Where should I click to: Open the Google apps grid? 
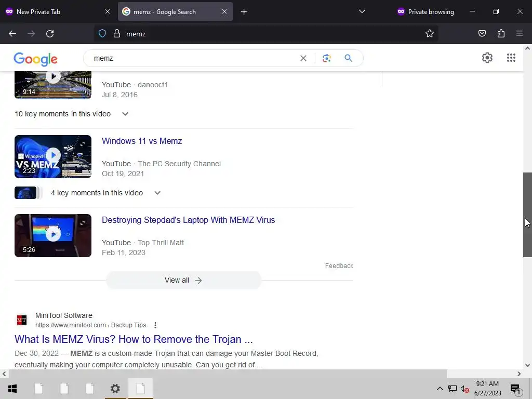[x=511, y=58]
